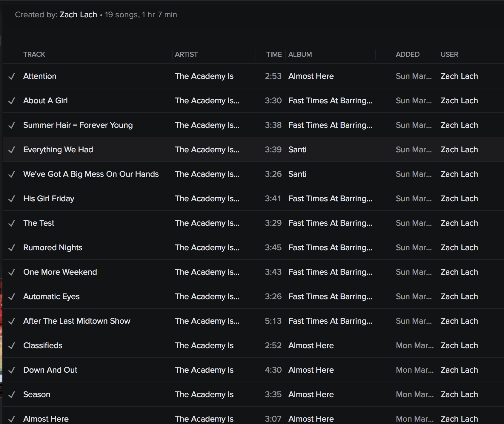
Task: Sort playlist by the ARTIST column header
Action: [186, 54]
